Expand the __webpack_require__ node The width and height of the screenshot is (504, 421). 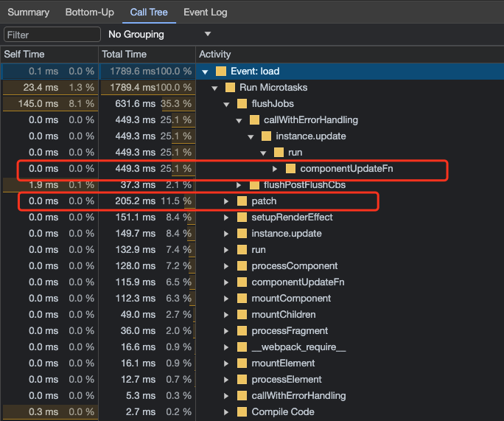(226, 347)
